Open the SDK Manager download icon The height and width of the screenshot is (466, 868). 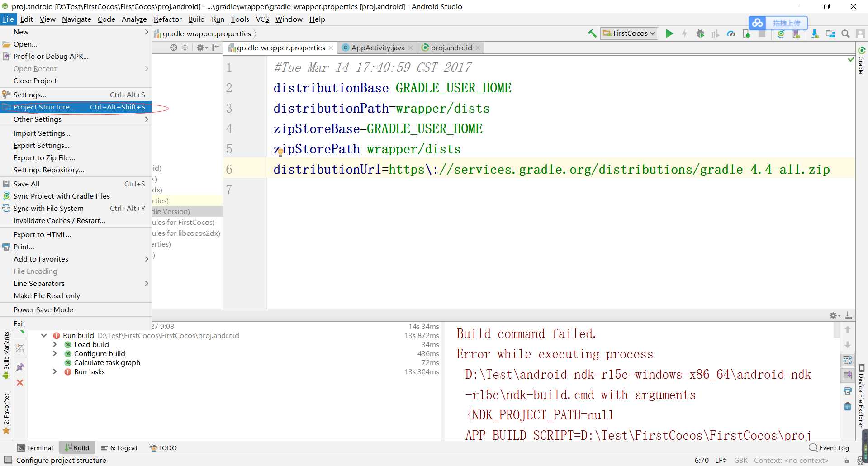[x=815, y=33]
